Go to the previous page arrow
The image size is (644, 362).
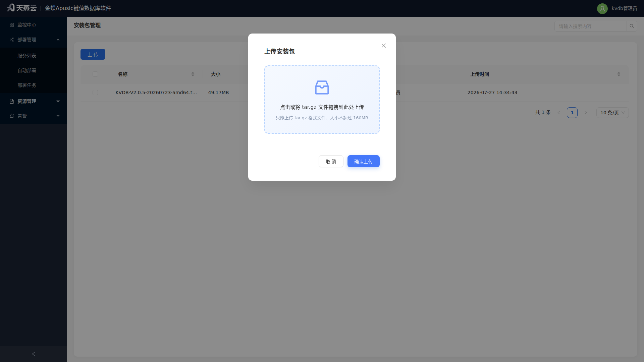[x=559, y=113]
